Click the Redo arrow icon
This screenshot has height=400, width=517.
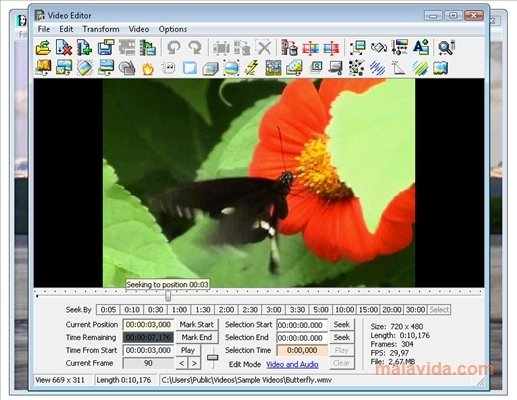(195, 48)
